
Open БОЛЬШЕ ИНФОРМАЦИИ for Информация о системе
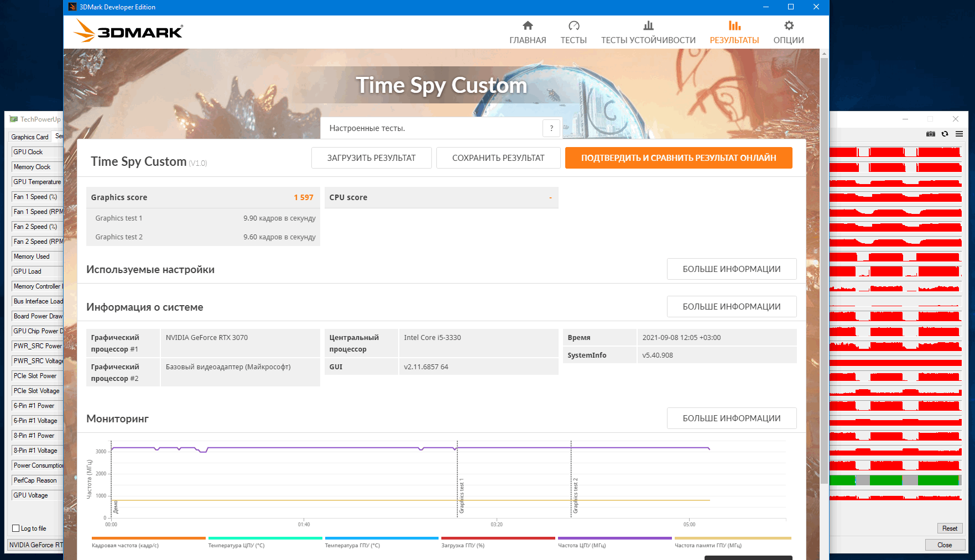click(732, 307)
